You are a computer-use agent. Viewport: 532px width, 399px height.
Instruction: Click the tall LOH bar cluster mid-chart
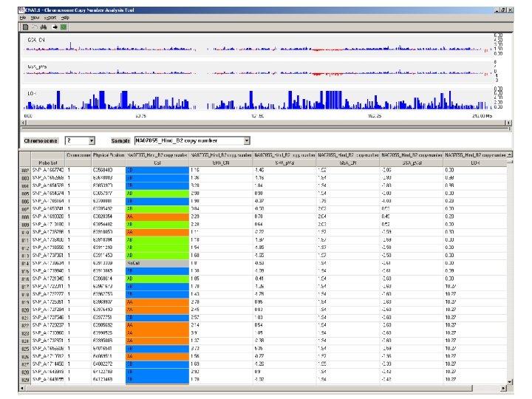click(x=333, y=100)
